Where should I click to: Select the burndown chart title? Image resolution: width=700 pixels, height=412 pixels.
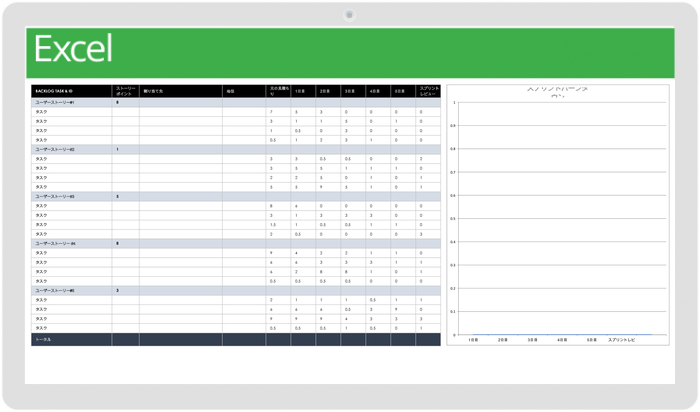point(558,92)
